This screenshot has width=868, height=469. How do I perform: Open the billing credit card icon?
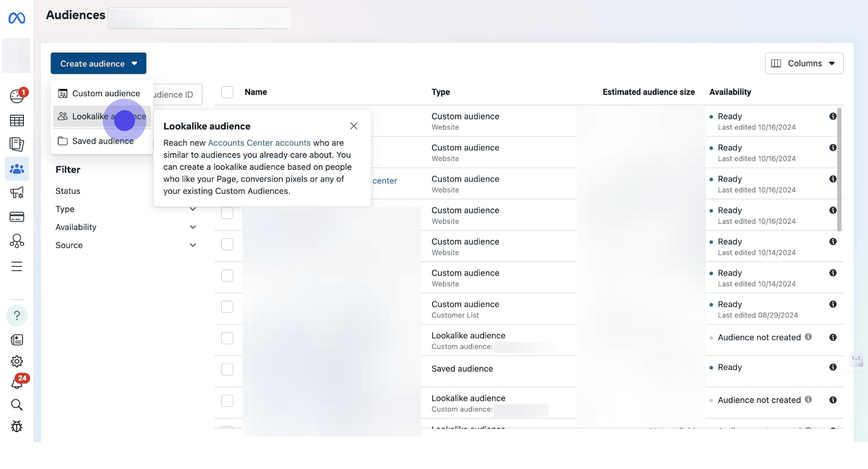(17, 217)
